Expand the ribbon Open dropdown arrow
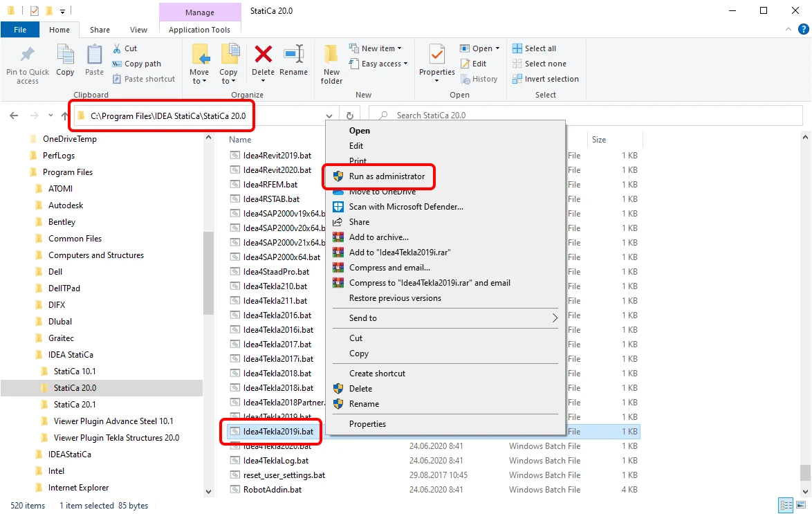This screenshot has height=514, width=812. pyautogui.click(x=498, y=48)
